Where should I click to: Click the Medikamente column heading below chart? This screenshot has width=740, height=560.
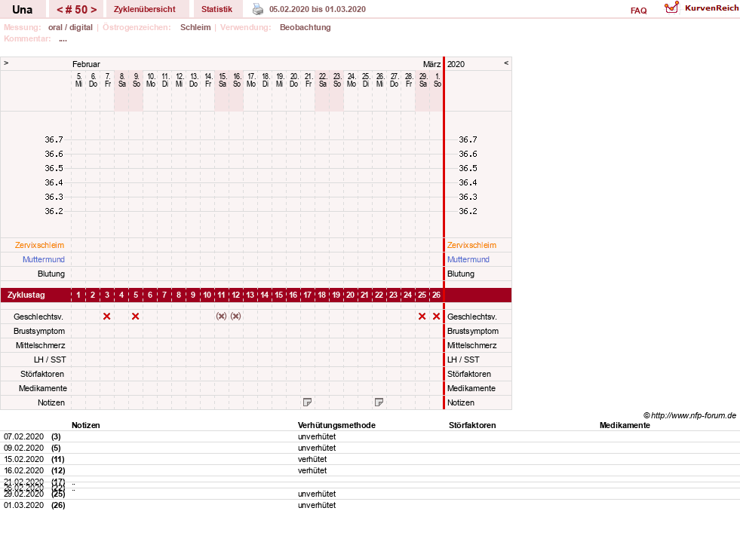625,425
